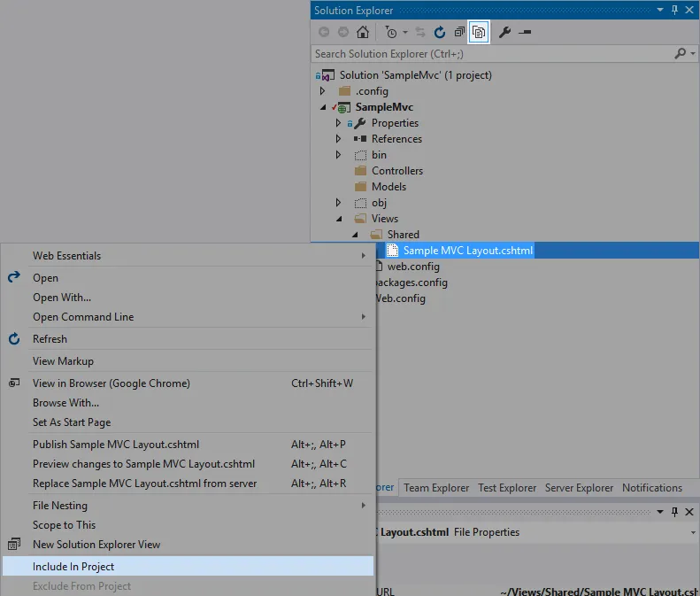The height and width of the screenshot is (596, 700).
Task: Select the Views folder
Action: tap(384, 219)
